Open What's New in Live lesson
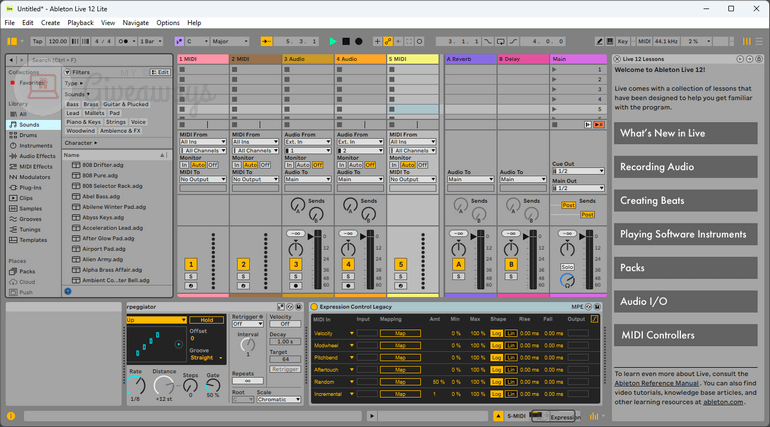770x427 pixels. point(686,133)
